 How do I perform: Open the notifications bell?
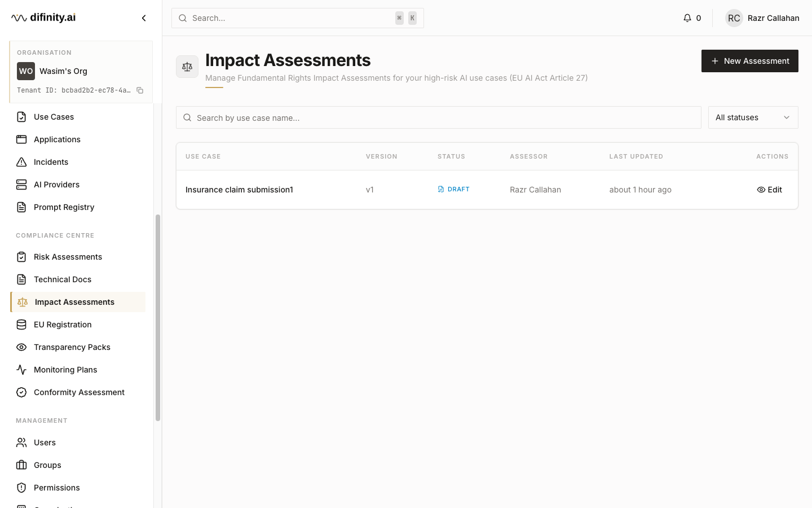(x=687, y=18)
